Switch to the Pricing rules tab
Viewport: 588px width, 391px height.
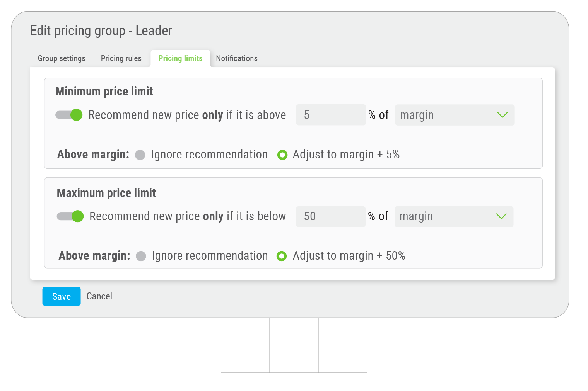(121, 58)
